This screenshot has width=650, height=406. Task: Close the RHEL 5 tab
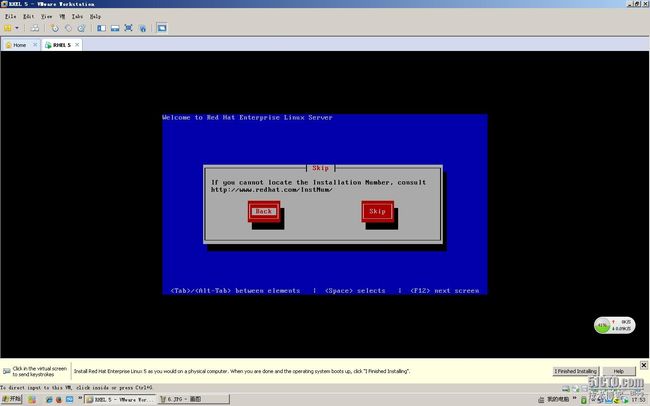coord(77,44)
